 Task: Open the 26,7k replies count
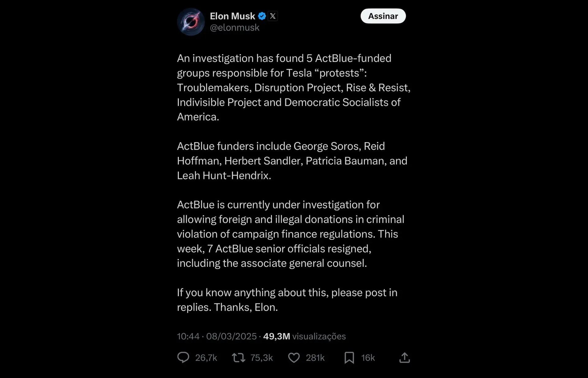pos(206,357)
